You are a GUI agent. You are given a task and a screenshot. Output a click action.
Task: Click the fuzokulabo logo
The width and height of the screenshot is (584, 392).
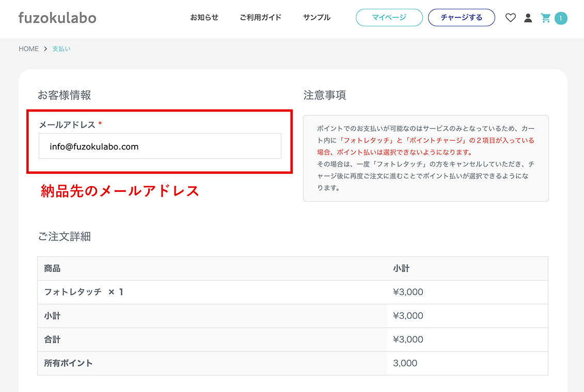[57, 18]
